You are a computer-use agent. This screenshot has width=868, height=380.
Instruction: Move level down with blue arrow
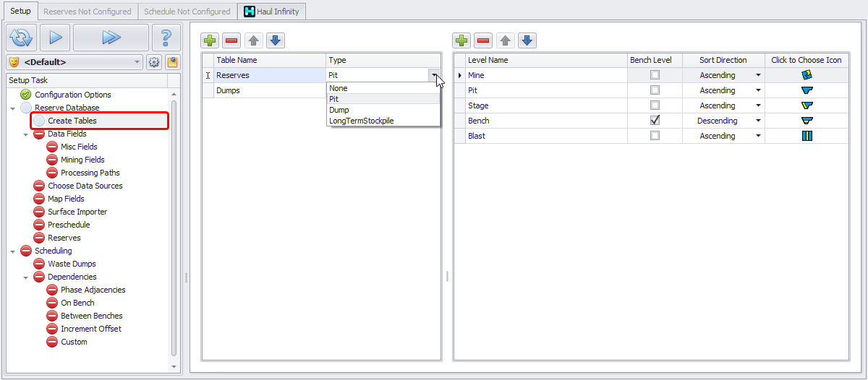(527, 40)
